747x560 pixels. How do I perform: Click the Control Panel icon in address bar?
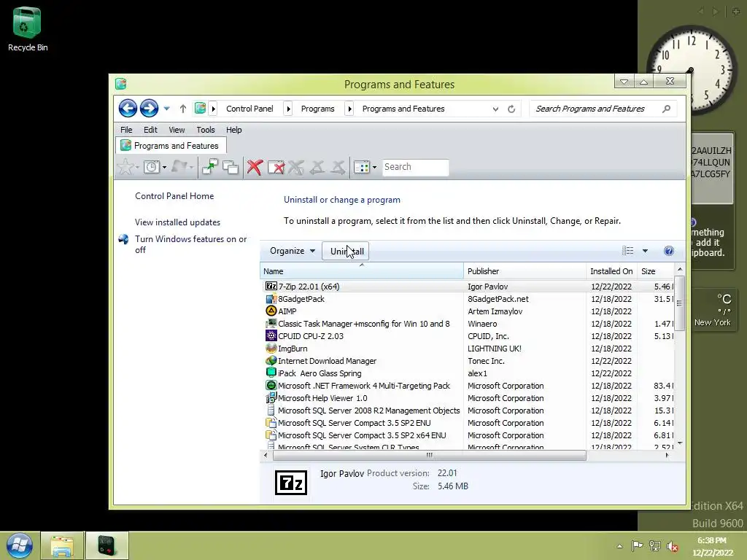200,109
